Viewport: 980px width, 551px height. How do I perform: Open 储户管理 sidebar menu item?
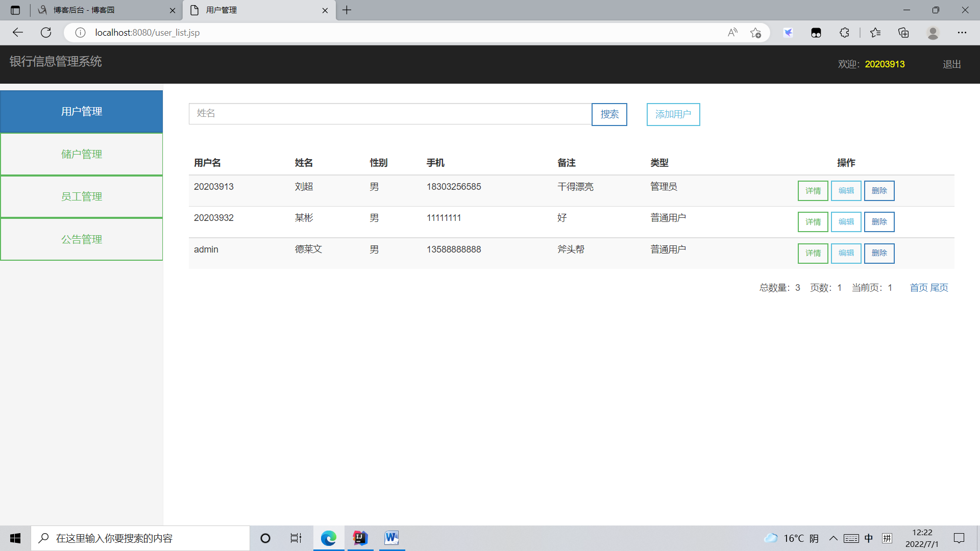coord(82,154)
